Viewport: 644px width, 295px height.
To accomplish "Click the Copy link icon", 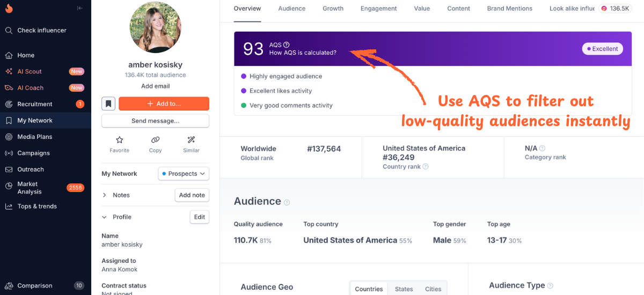I will tap(155, 140).
